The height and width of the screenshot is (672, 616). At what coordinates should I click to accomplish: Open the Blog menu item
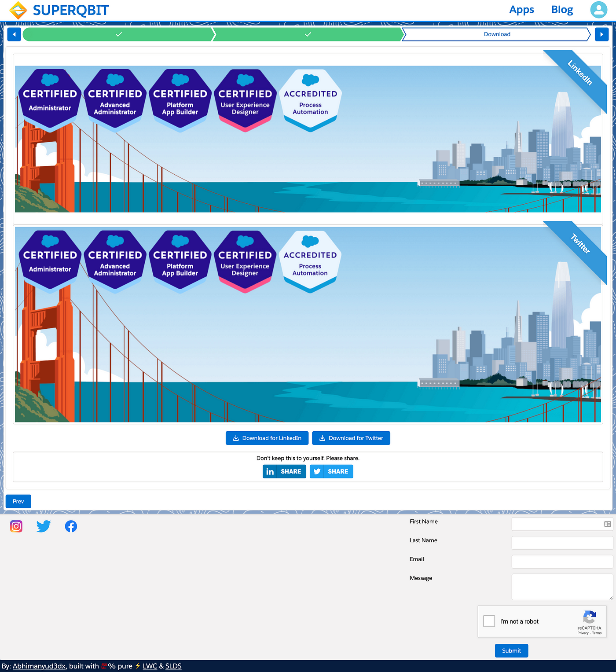pos(562,10)
